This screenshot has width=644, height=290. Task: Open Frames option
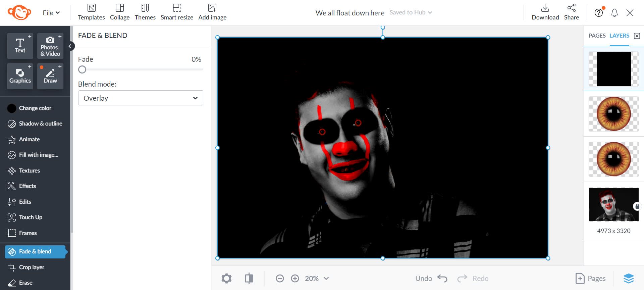(22, 233)
